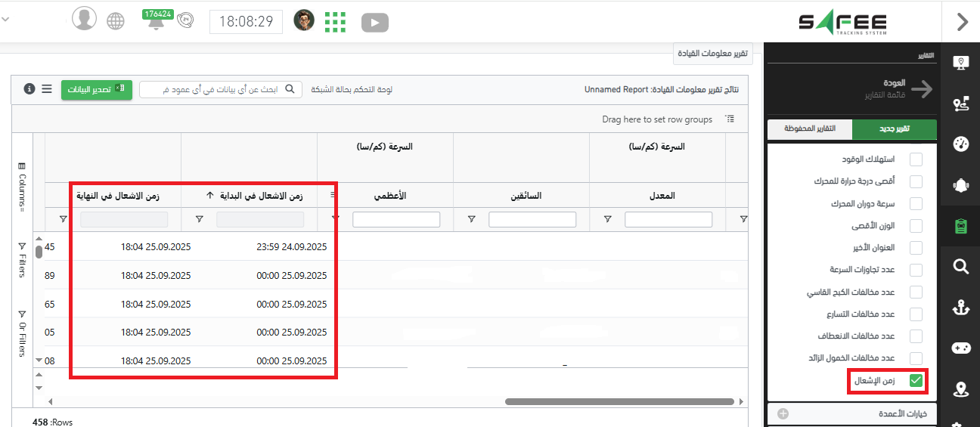Click the info icon in report toolbar

[29, 89]
